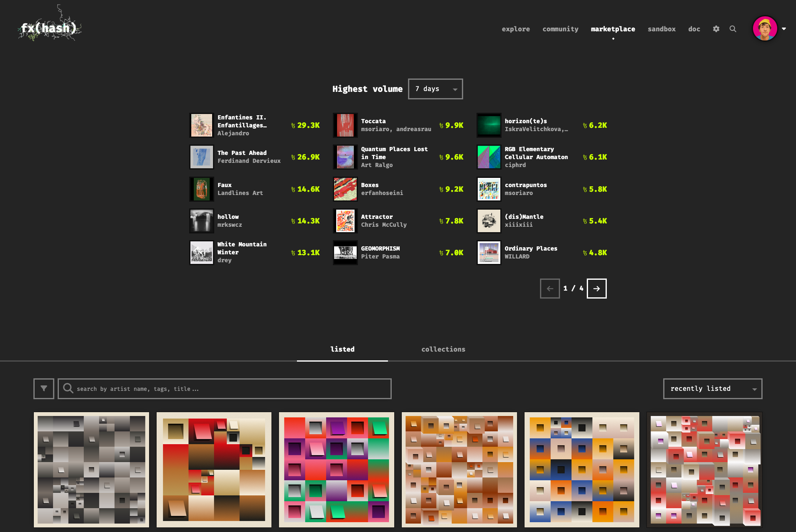Open the grayscale boxes listing card
Screen dimensions: 796x532
click(91, 470)
